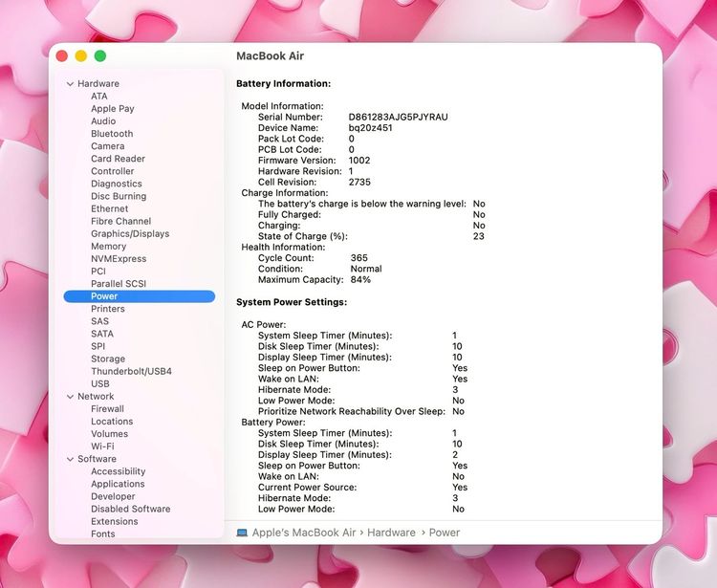Open the Parallel SCSI entry
The width and height of the screenshot is (717, 588).
click(x=119, y=284)
